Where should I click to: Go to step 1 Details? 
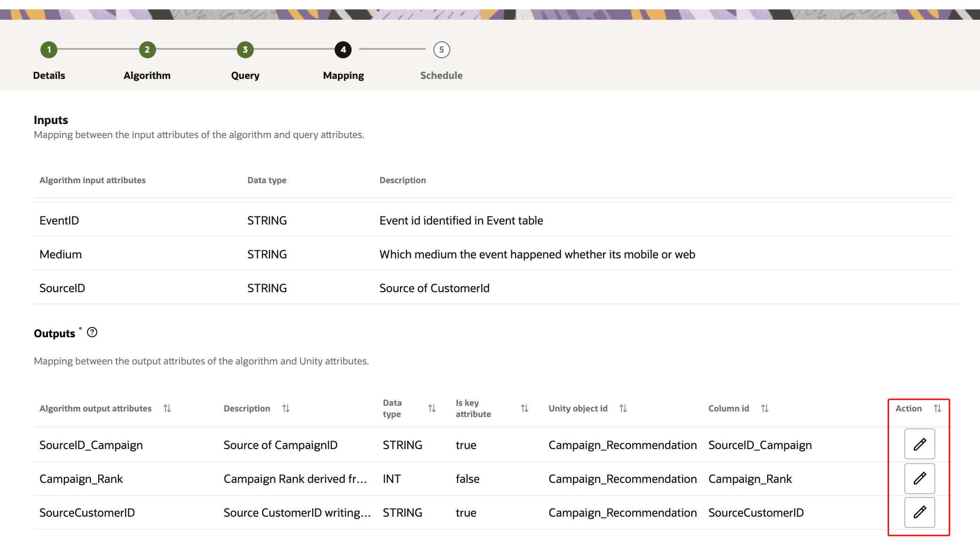(49, 50)
